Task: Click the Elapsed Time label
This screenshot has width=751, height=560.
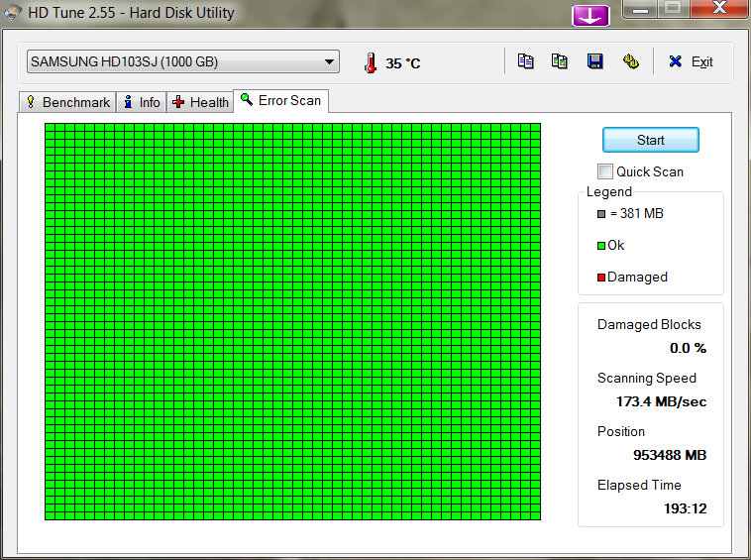Action: point(639,485)
